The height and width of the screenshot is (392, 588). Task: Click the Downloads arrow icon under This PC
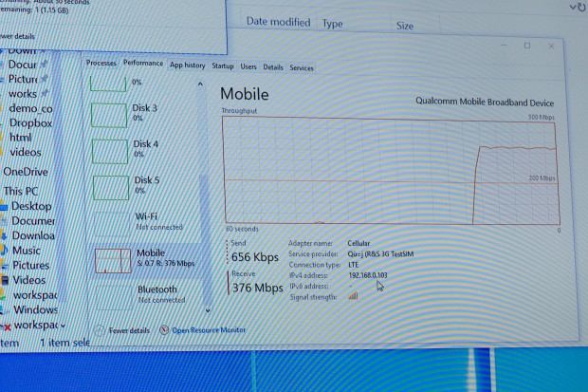click(x=4, y=235)
